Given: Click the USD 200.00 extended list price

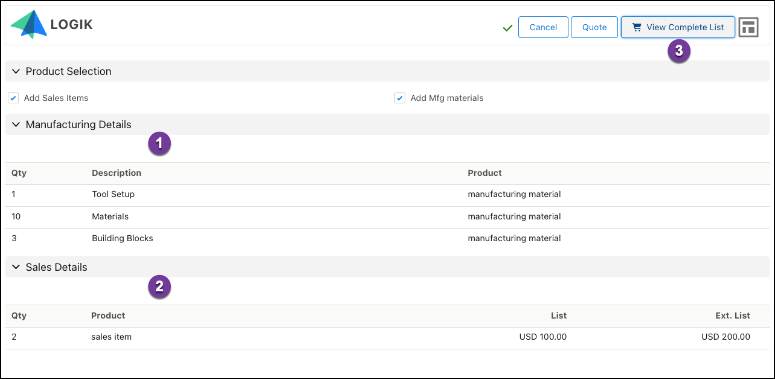Looking at the screenshot, I should 726,337.
